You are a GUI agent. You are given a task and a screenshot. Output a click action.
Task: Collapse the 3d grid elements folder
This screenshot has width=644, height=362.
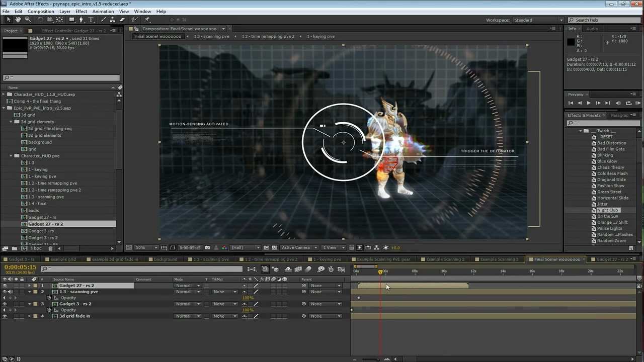[x=11, y=122]
